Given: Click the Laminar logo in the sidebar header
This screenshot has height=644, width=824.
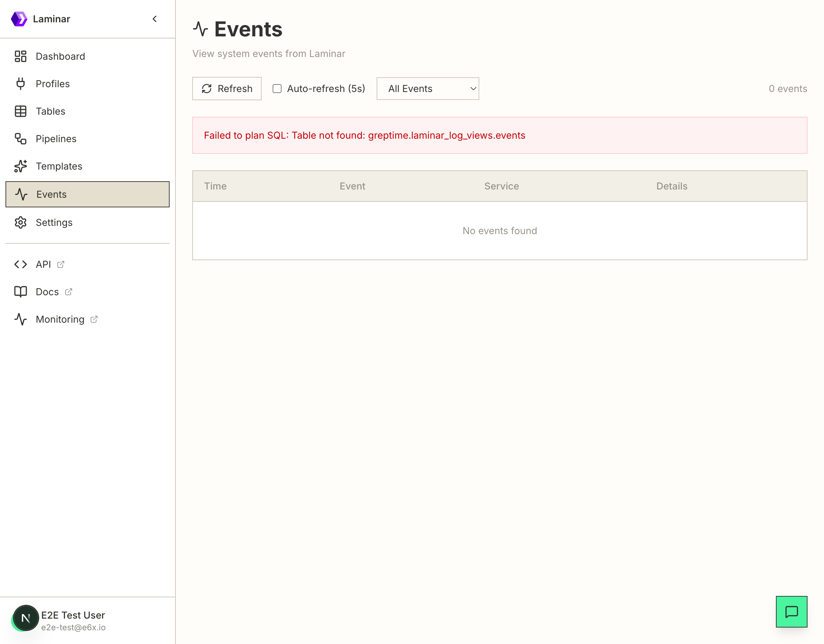Looking at the screenshot, I should pos(20,19).
